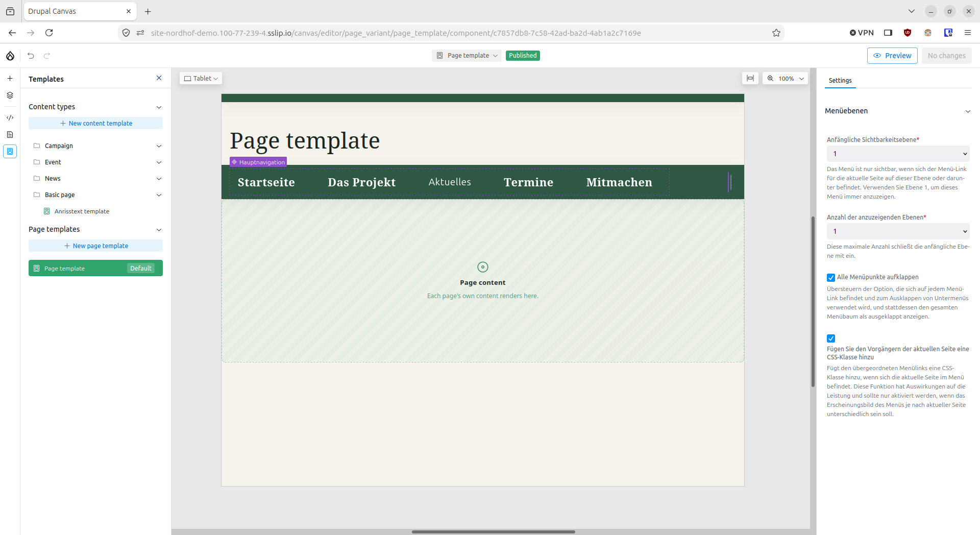Collapse the Menüebenen section
This screenshot has width=980, height=535.
pyautogui.click(x=968, y=111)
